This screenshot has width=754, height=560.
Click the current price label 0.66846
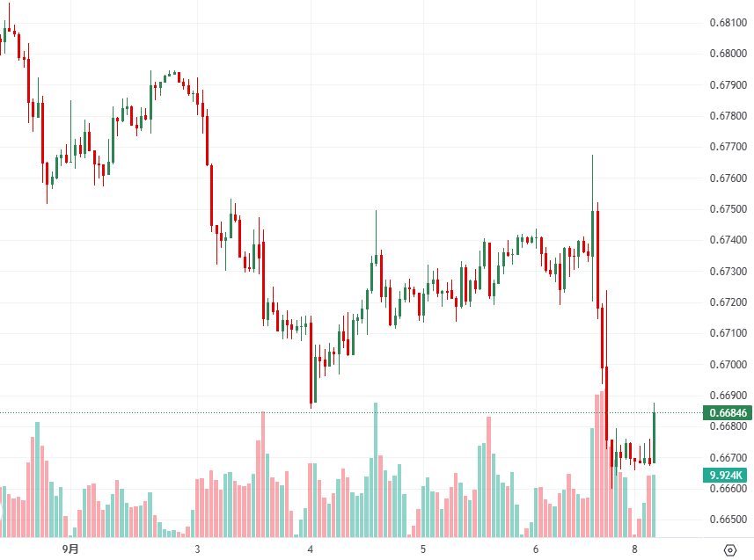pyautogui.click(x=727, y=412)
